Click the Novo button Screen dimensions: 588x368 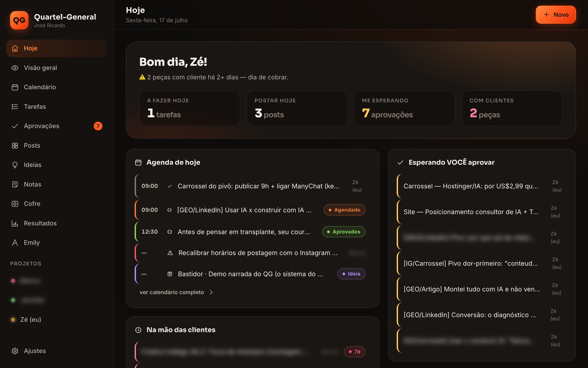[x=556, y=15]
